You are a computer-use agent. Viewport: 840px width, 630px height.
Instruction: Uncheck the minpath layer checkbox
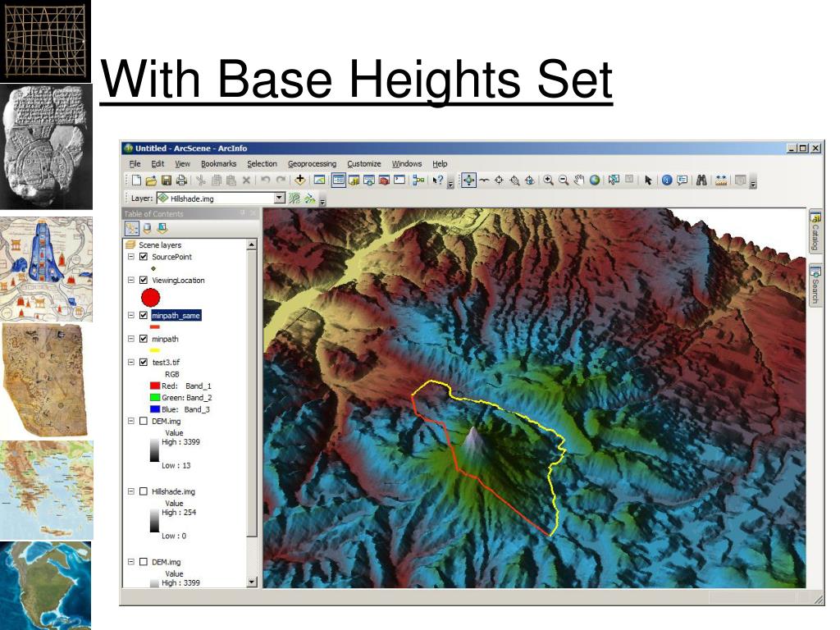point(143,339)
